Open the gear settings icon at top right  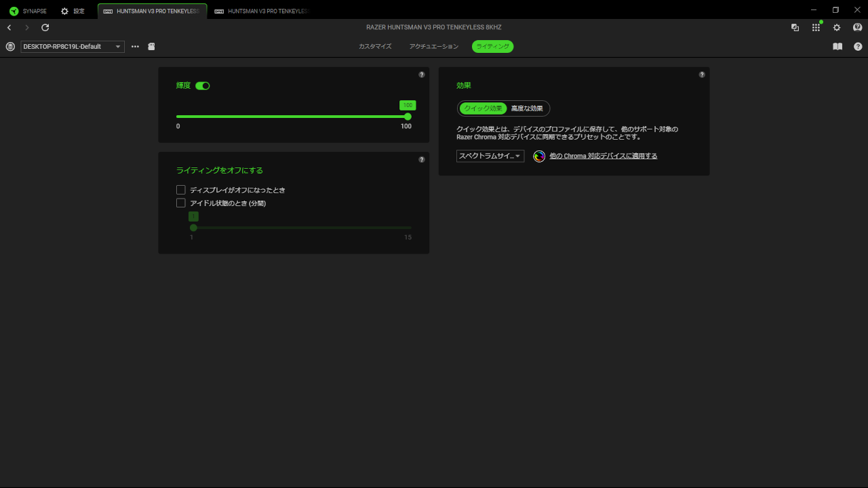click(x=837, y=28)
